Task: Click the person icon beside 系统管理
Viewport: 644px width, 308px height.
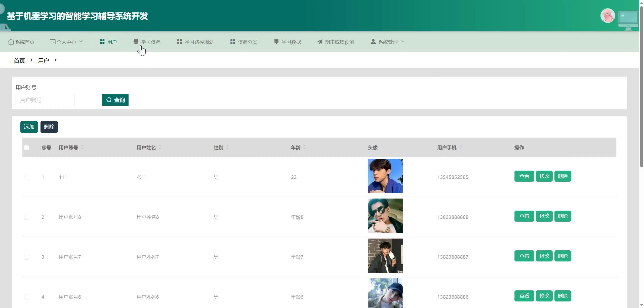Action: click(373, 42)
